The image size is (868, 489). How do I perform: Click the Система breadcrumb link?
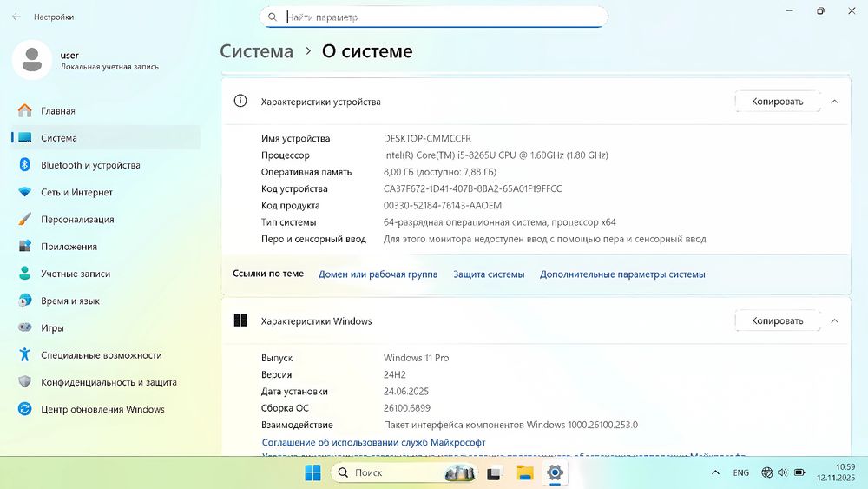[x=256, y=51]
